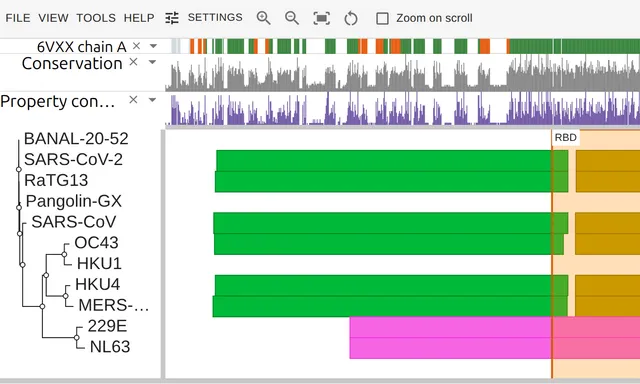Image resolution: width=640 pixels, height=384 pixels.
Task: Open SETTINGS panel
Action: click(x=215, y=18)
